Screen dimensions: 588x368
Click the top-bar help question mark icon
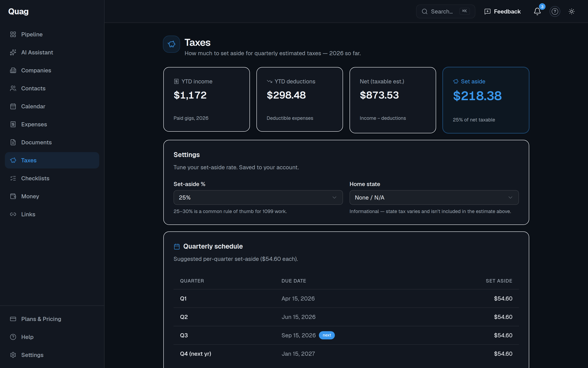[555, 11]
